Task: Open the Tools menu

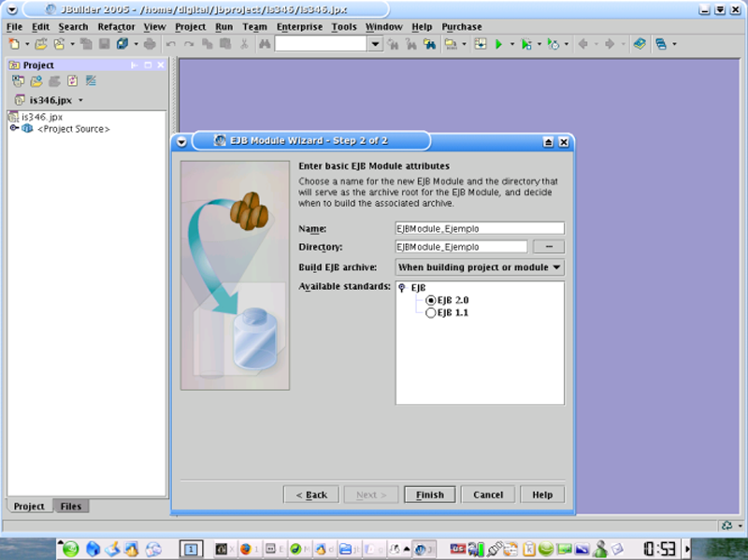Action: (x=344, y=27)
